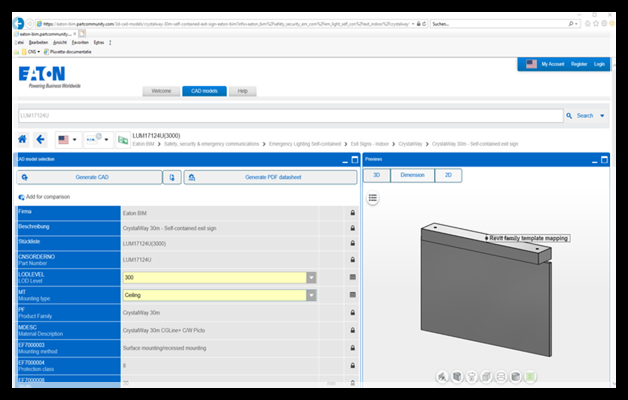The height and width of the screenshot is (400, 628).
Task: Click the copy icon beside Generate CAD
Action: pyautogui.click(x=173, y=177)
